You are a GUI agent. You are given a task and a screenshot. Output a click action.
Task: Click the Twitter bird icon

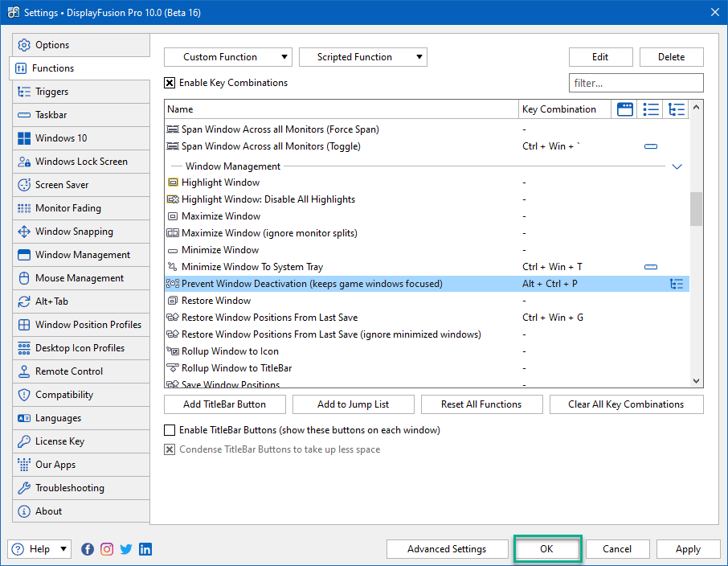click(126, 549)
